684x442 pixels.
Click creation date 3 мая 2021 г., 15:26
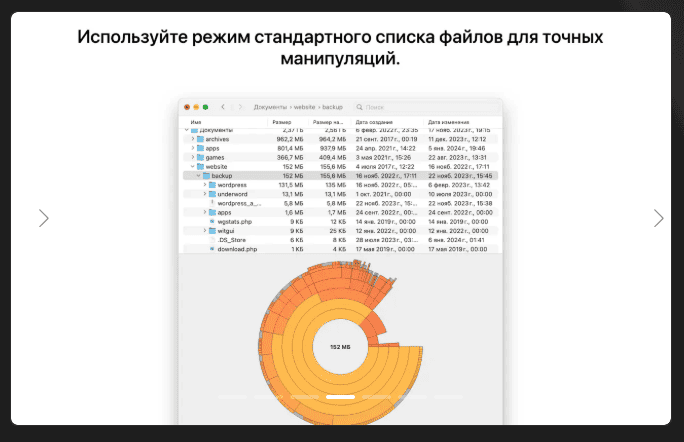(x=383, y=158)
